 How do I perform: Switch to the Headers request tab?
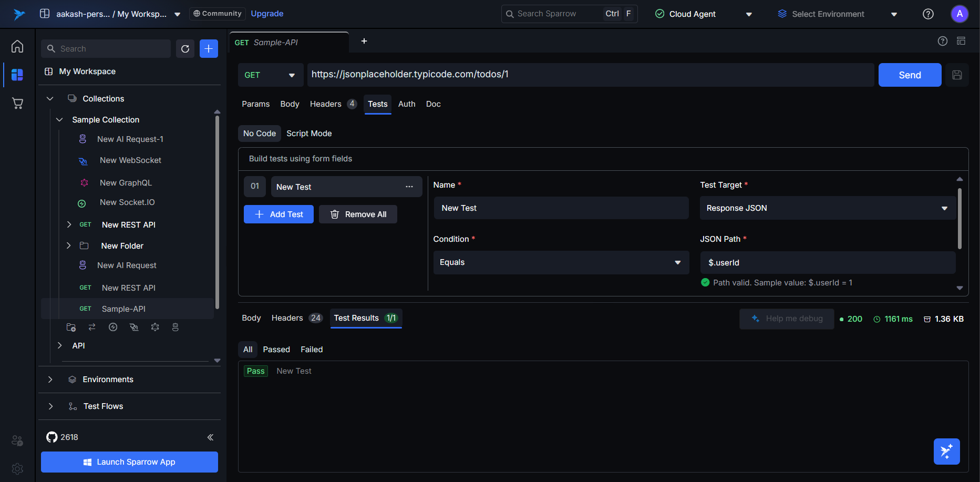click(x=326, y=104)
